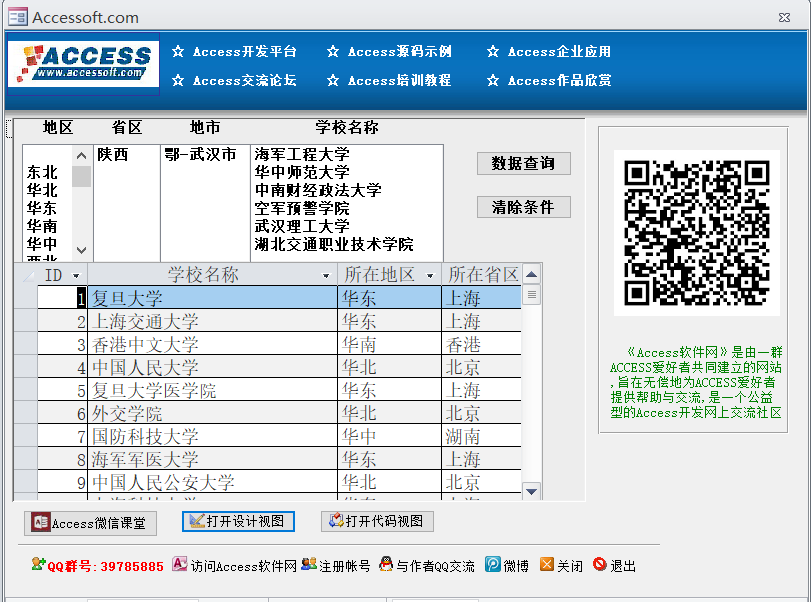Select 华北 in the 地区 list
Screen dimensions: 811x602
42,190
